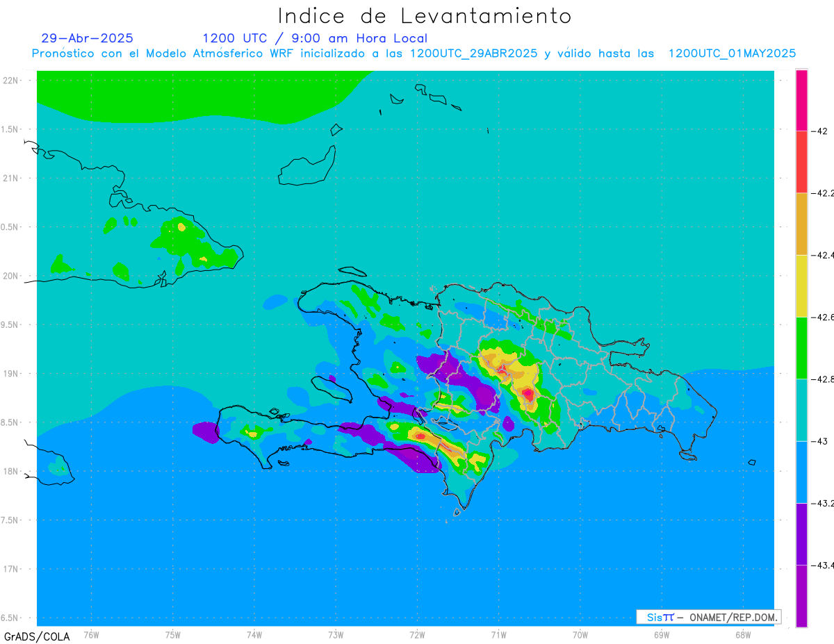The height and width of the screenshot is (644, 834).
Task: Click the '72W' longitude label
Action: [x=417, y=634]
